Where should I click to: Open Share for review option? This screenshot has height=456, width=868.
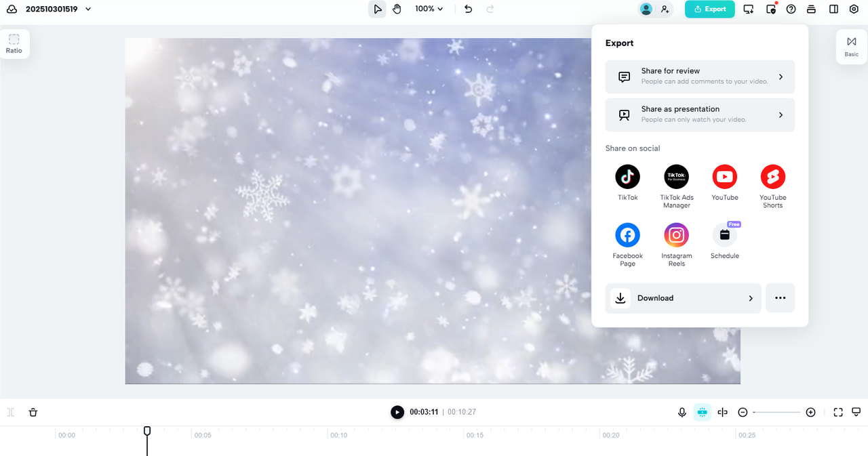coord(699,77)
